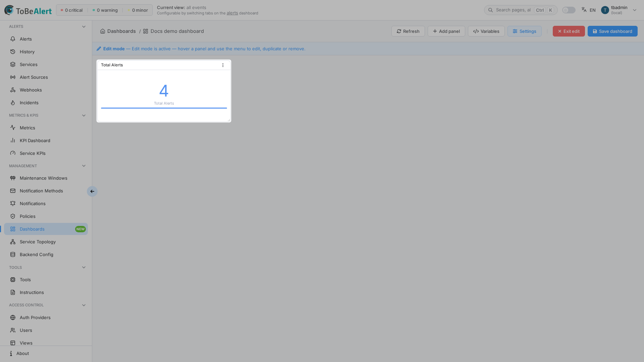Click the Service Topology network icon
The width and height of the screenshot is (644, 362).
coord(13,242)
